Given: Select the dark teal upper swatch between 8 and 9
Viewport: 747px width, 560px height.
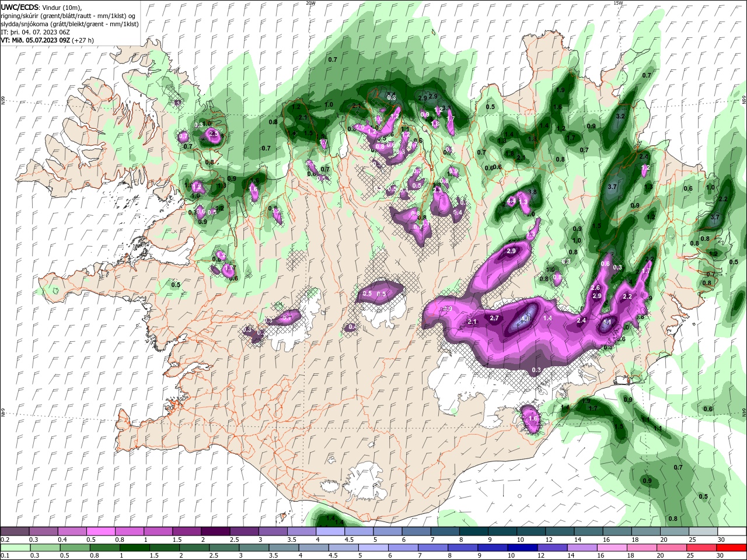Looking at the screenshot, I should [x=474, y=531].
